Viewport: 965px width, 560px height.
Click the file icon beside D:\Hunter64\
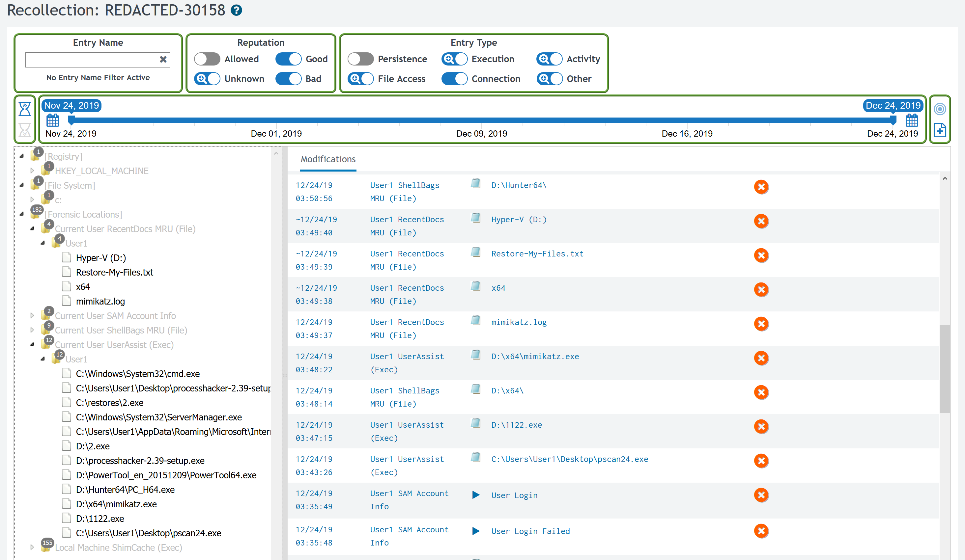coord(476,184)
